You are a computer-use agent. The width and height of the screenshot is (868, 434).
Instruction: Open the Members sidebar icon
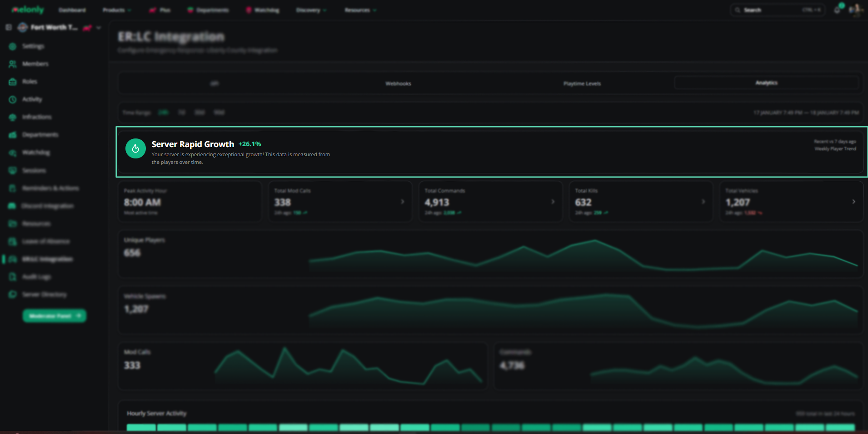(13, 64)
